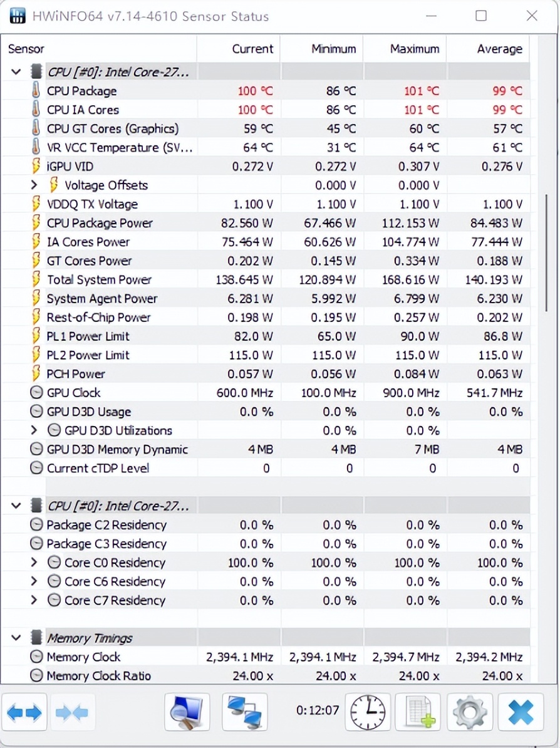
Task: Click the Sensor column header
Action: pos(26,49)
